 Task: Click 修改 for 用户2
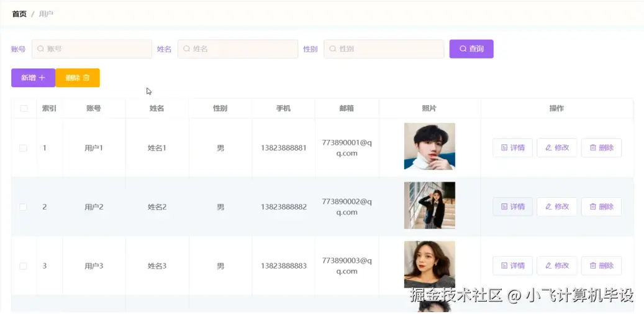click(557, 206)
